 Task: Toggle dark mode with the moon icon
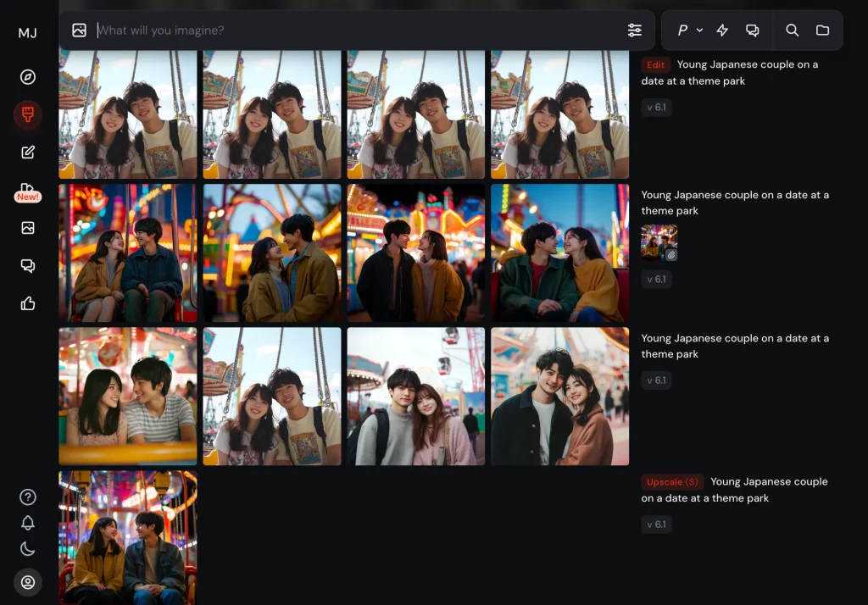tap(28, 548)
